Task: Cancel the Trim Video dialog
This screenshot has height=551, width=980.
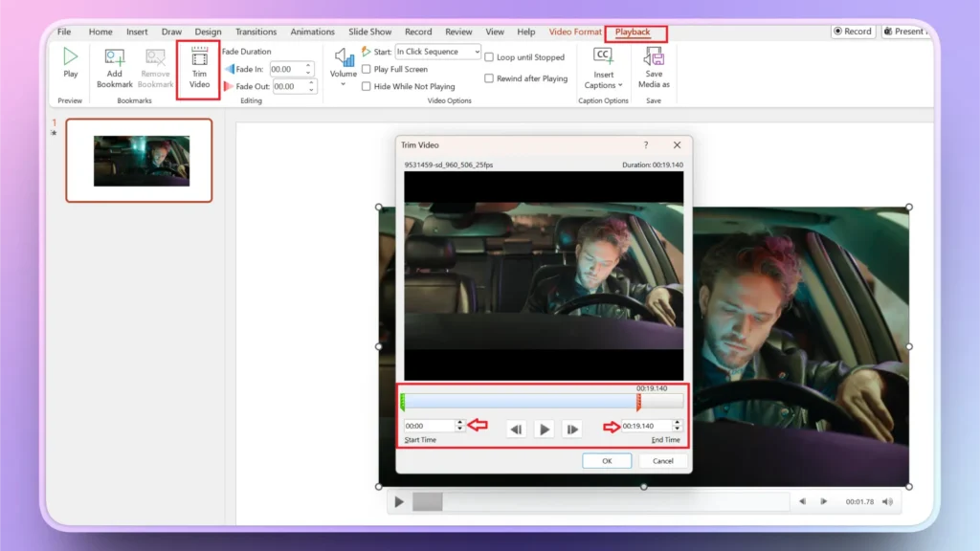Action: click(662, 461)
